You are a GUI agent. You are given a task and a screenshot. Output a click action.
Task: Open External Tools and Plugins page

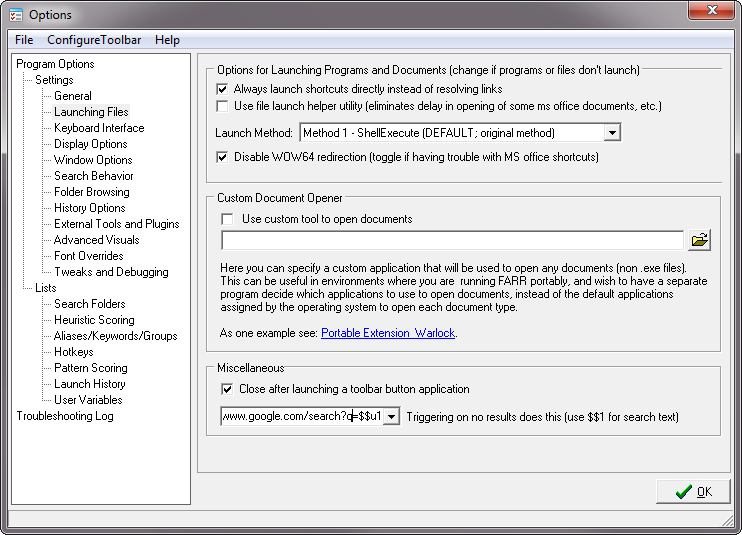pyautogui.click(x=116, y=224)
